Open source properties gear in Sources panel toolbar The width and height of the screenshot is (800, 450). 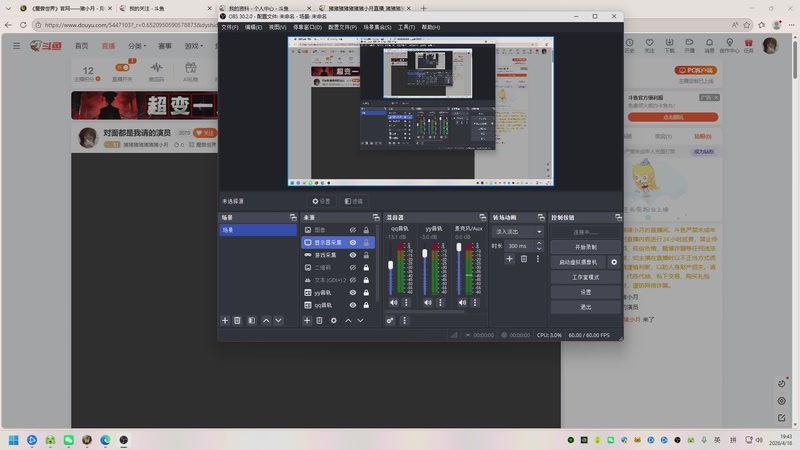[334, 320]
